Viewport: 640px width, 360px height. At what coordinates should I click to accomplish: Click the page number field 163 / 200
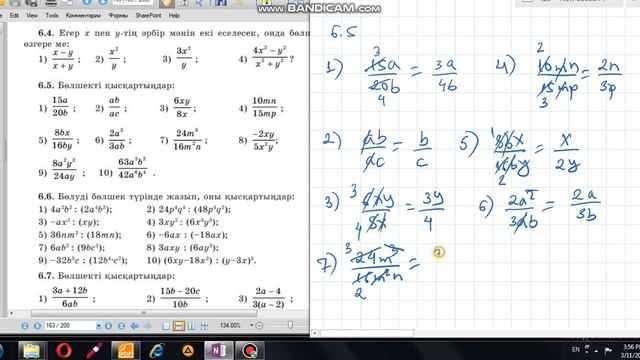(70, 325)
